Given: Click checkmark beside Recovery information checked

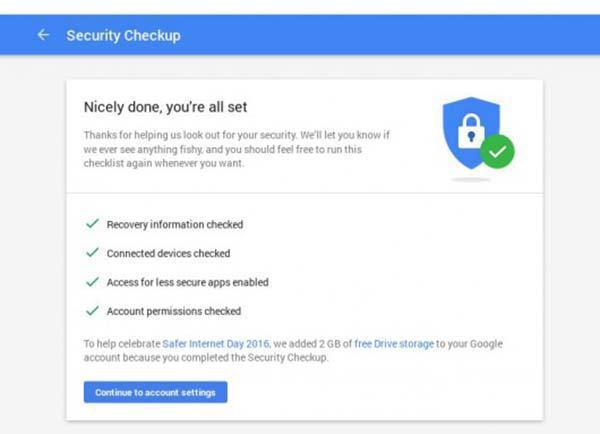Looking at the screenshot, I should click(92, 224).
